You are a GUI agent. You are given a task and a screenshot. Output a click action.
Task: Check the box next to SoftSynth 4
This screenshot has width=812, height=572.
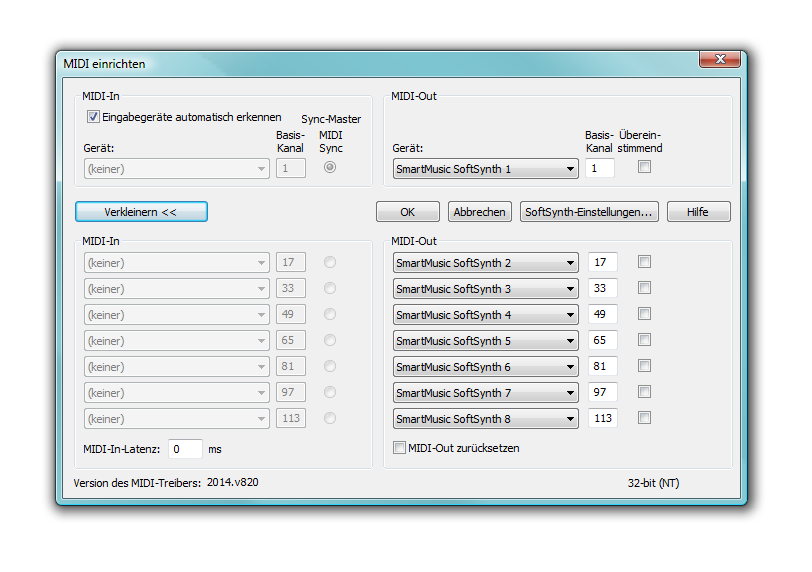click(x=644, y=314)
